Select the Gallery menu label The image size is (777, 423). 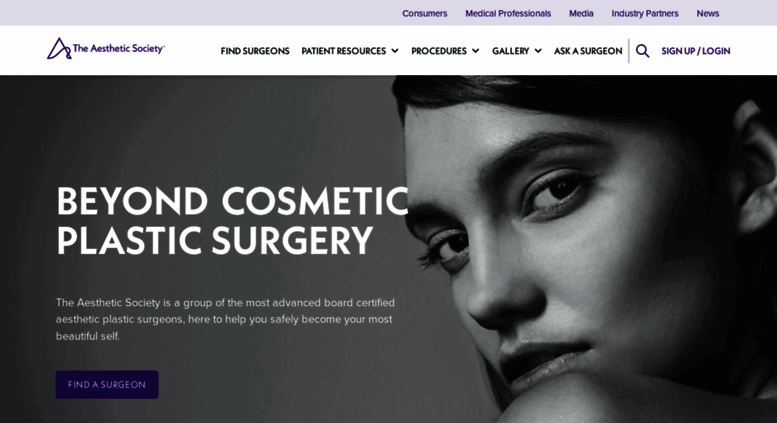(x=510, y=51)
